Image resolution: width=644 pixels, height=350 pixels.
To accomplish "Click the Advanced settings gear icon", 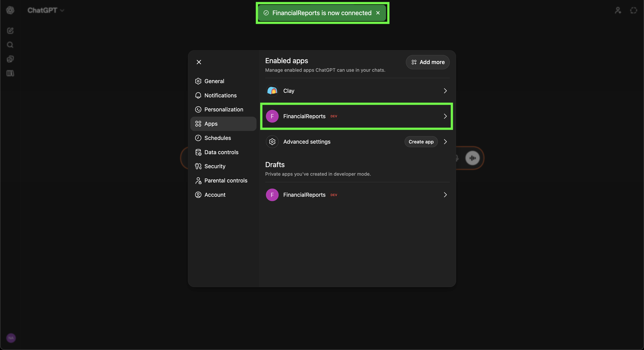I will point(272,142).
